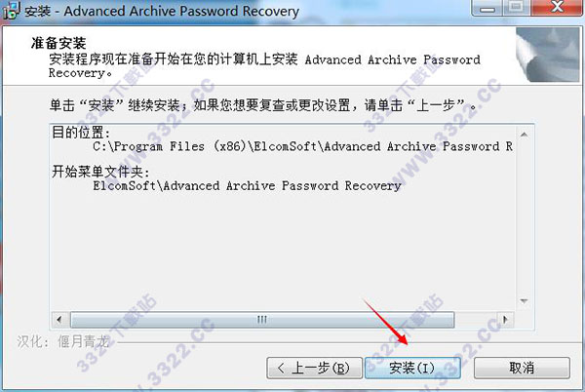
Task: Click the window title bar text
Action: (x=162, y=11)
